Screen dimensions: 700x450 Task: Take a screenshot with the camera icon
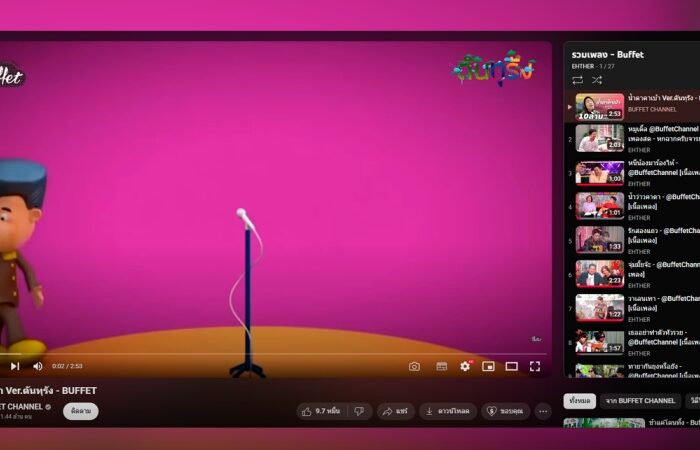[414, 367]
